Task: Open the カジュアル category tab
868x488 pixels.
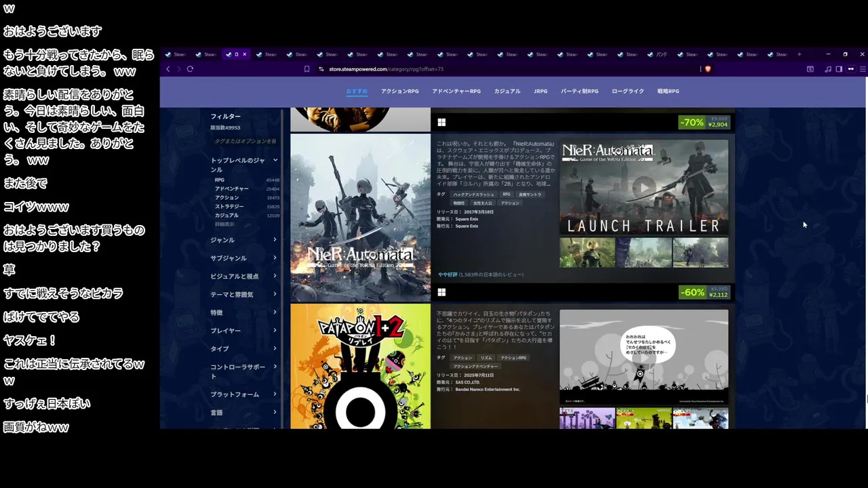Action: coord(507,91)
